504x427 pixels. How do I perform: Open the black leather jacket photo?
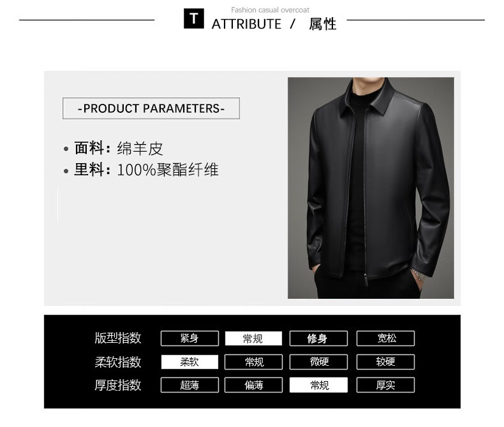[x=371, y=188]
